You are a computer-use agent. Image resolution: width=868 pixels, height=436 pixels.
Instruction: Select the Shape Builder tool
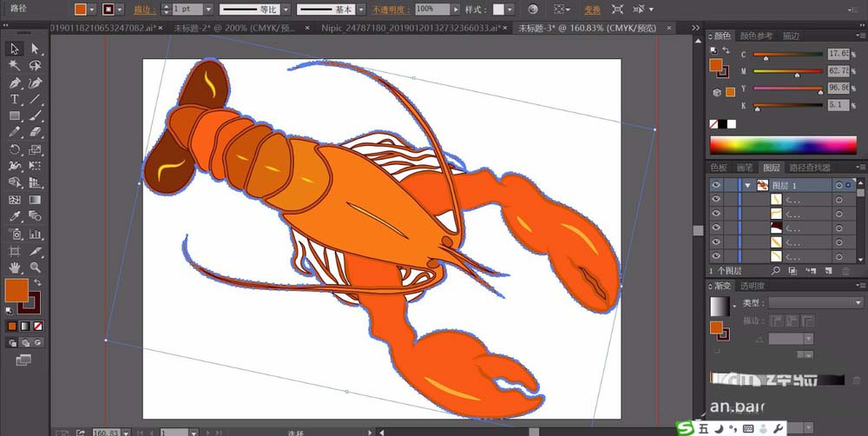point(15,182)
